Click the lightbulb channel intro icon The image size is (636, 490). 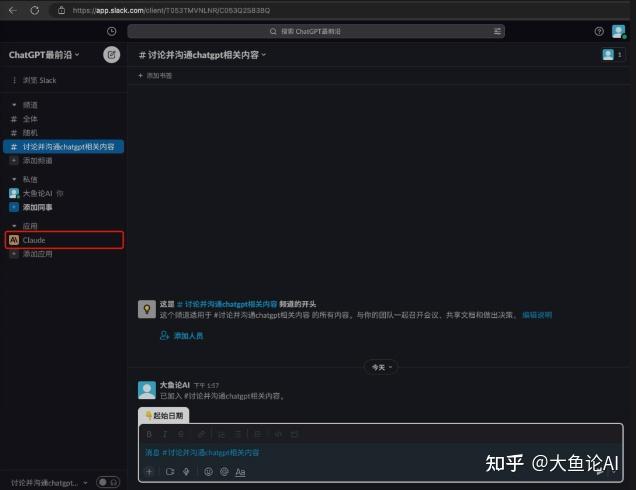pyautogui.click(x=147, y=309)
